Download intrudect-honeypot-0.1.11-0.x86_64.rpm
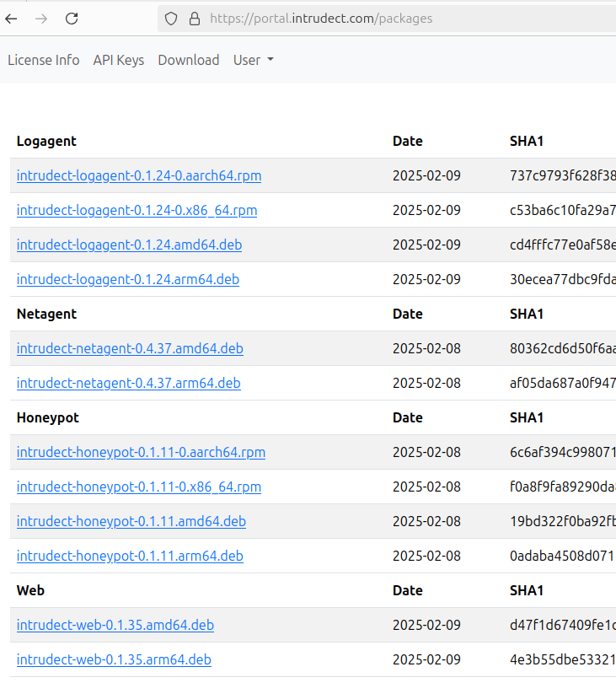Image resolution: width=616 pixels, height=683 pixels. 139,487
